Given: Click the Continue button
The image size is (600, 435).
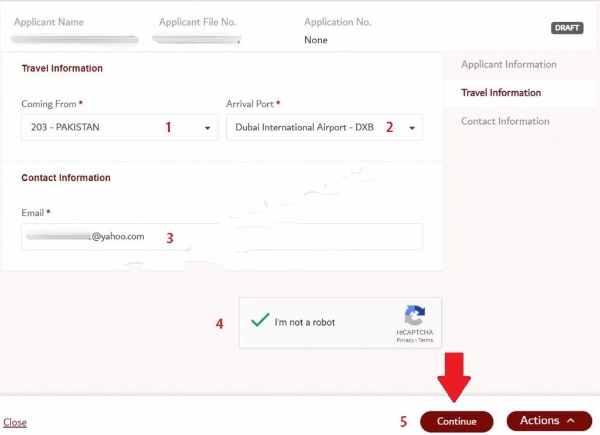Looking at the screenshot, I should click(457, 421).
